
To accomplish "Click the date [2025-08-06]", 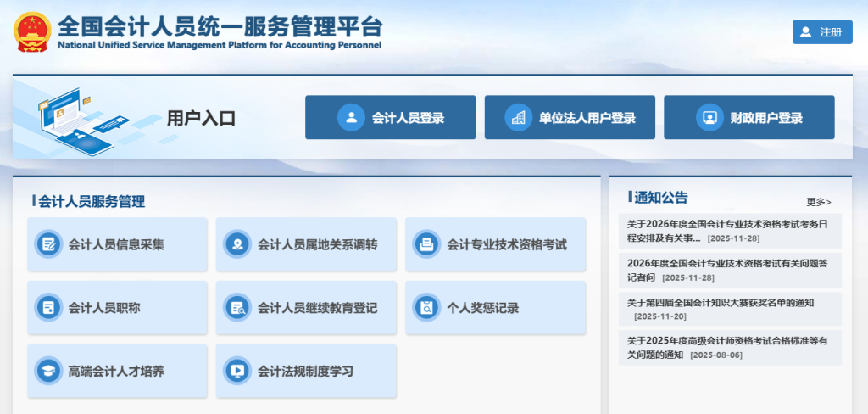I will point(716,355).
